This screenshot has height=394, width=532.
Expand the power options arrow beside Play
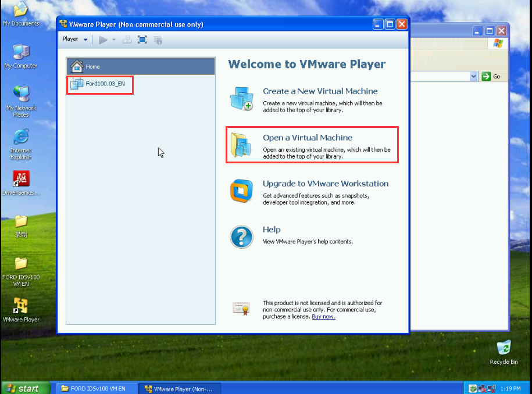click(x=114, y=40)
